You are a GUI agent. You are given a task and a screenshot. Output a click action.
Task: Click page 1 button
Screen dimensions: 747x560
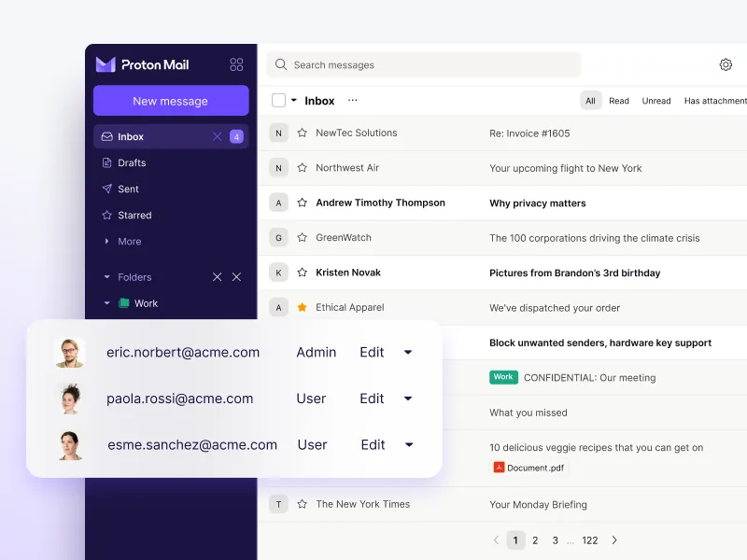[x=515, y=540]
